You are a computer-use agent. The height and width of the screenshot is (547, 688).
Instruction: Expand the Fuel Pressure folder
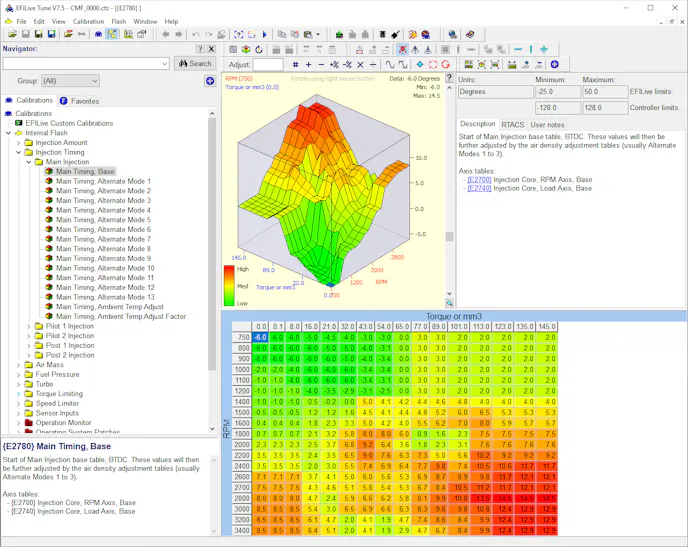click(19, 374)
